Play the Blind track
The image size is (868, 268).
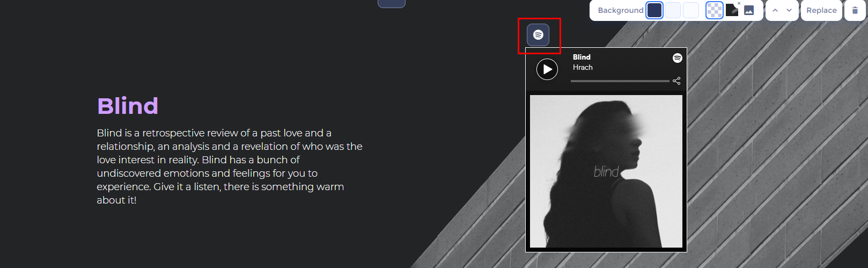(547, 69)
